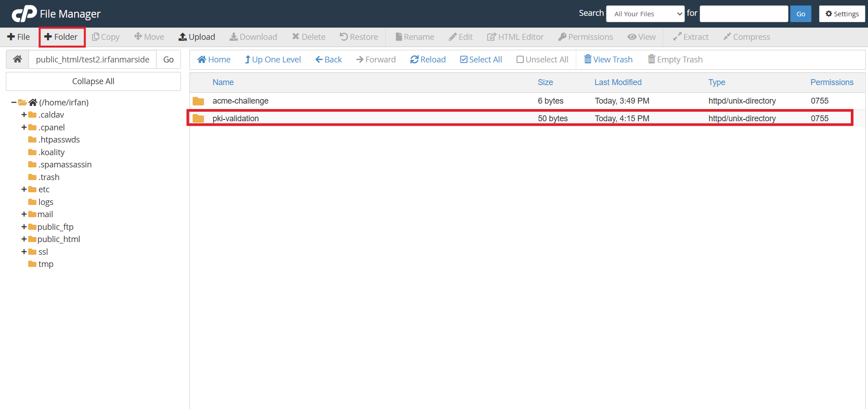The height and width of the screenshot is (409, 868).
Task: Open .spamassassin in the folder tree
Action: click(x=65, y=165)
